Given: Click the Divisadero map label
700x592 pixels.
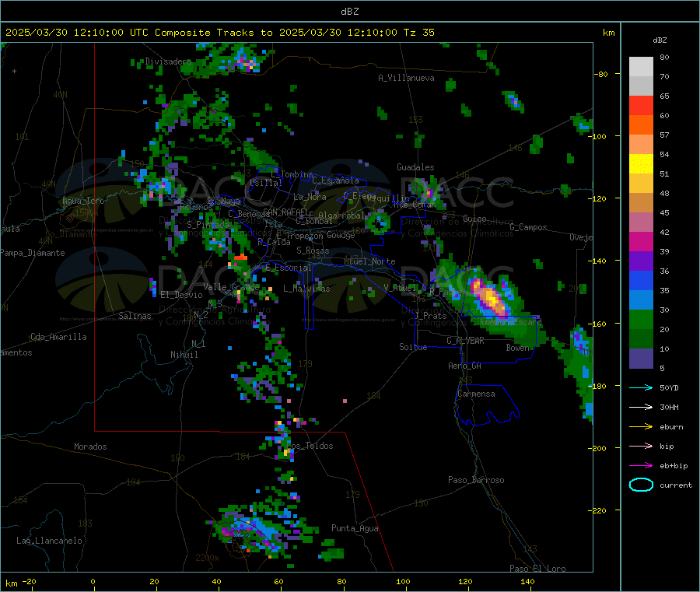Looking at the screenshot, I should [x=168, y=61].
